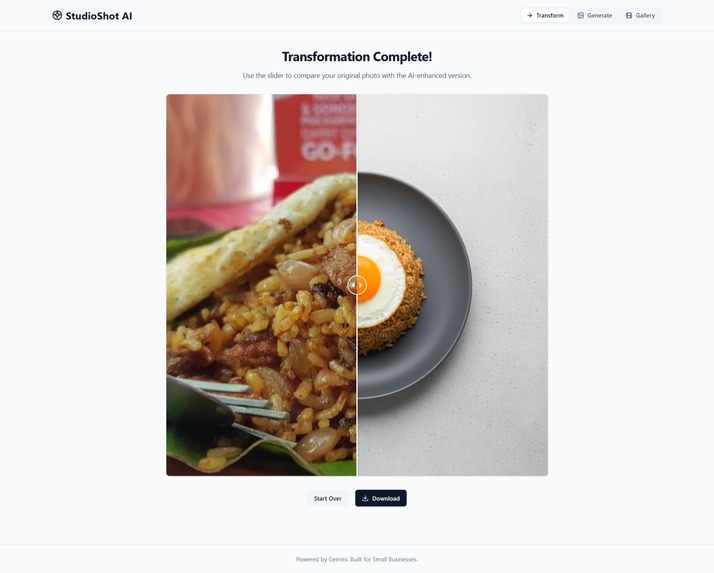The height and width of the screenshot is (573, 714).
Task: Click the slider instruction subtitle text
Action: [x=357, y=76]
